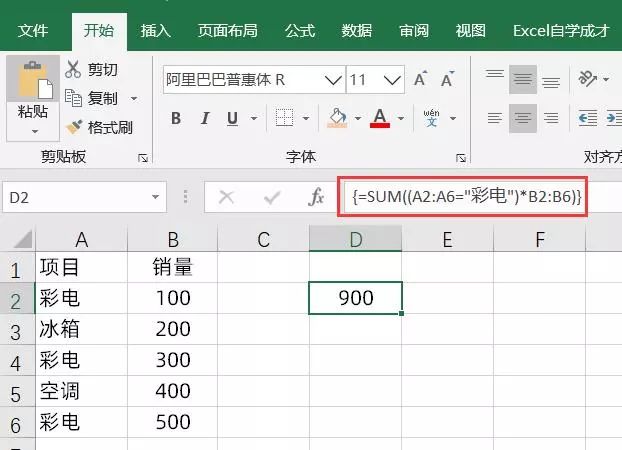Select column A header
622x450 pixels.
81,239
